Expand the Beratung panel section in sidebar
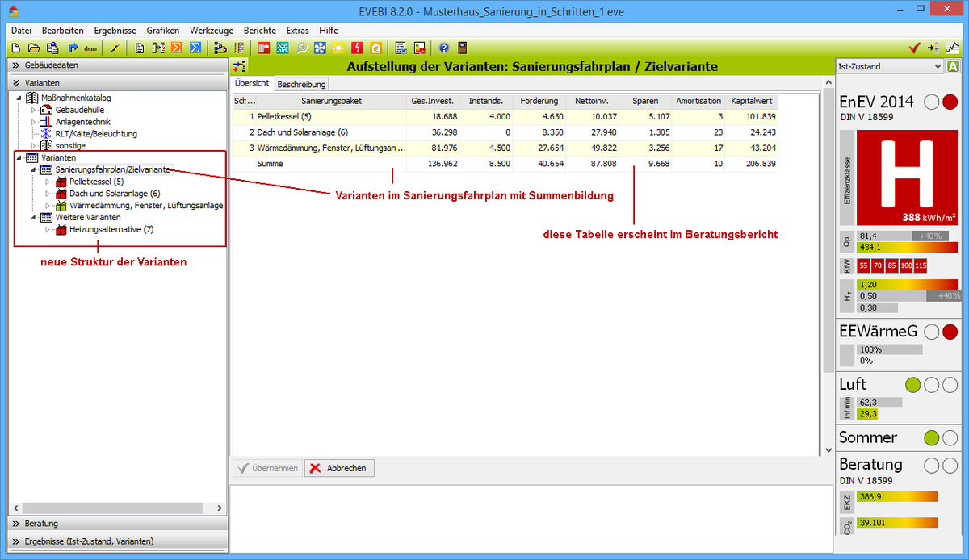This screenshot has width=969, height=560. (x=118, y=524)
